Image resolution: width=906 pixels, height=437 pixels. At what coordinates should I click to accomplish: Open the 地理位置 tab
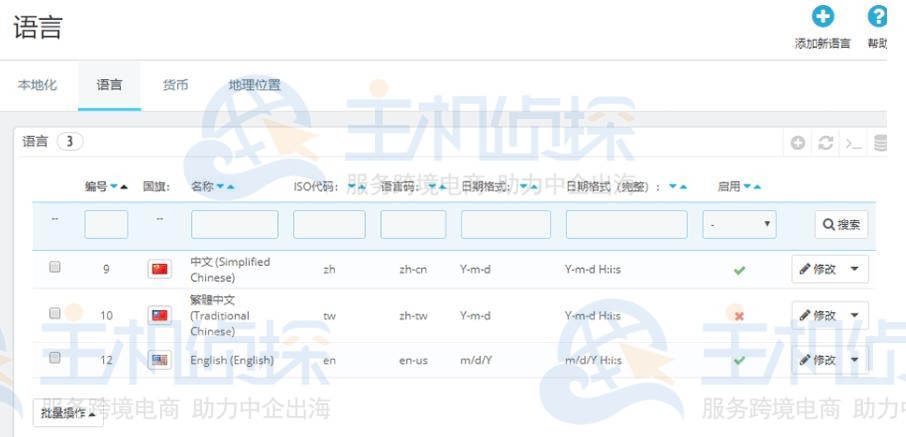pyautogui.click(x=254, y=86)
